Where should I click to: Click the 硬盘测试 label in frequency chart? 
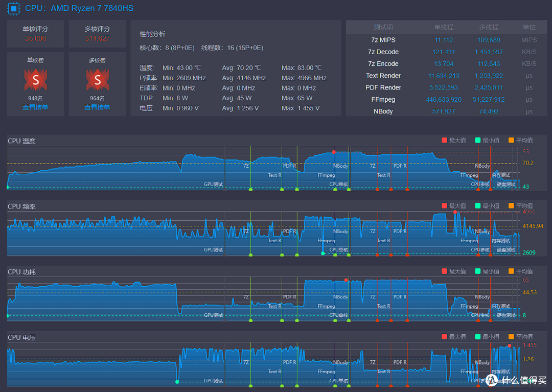pyautogui.click(x=506, y=250)
